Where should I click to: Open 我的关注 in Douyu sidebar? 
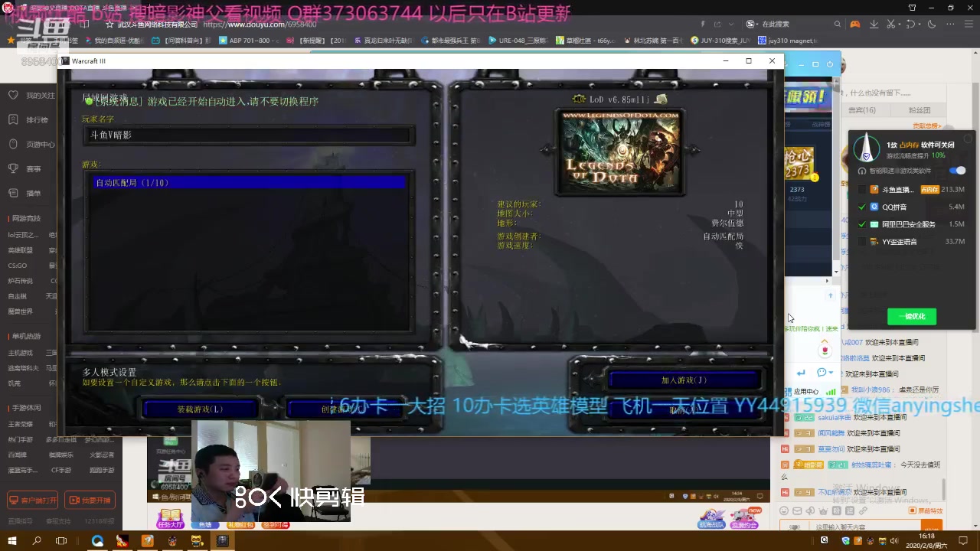click(31, 96)
